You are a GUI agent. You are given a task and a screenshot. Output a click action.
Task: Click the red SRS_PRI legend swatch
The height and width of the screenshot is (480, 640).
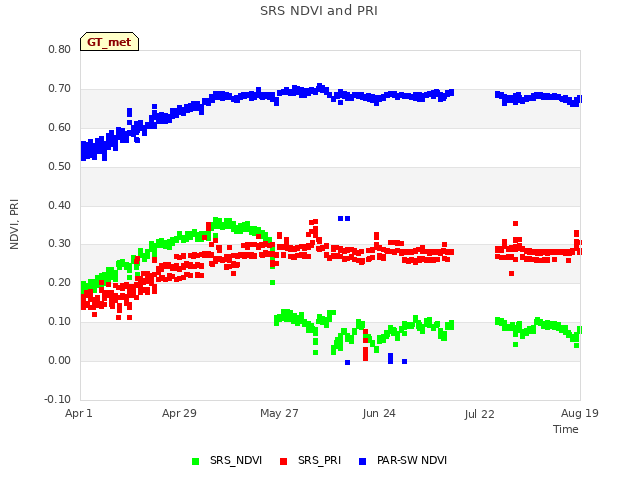[x=284, y=461]
